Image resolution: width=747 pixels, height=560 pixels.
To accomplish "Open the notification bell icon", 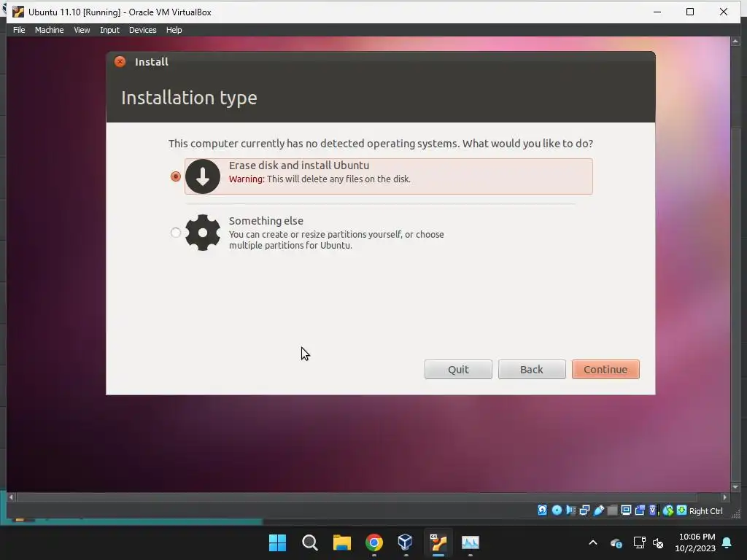I will 727,542.
